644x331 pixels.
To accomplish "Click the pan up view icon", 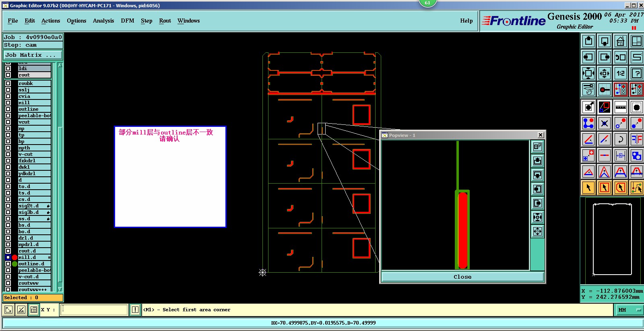I will pyautogui.click(x=588, y=41).
